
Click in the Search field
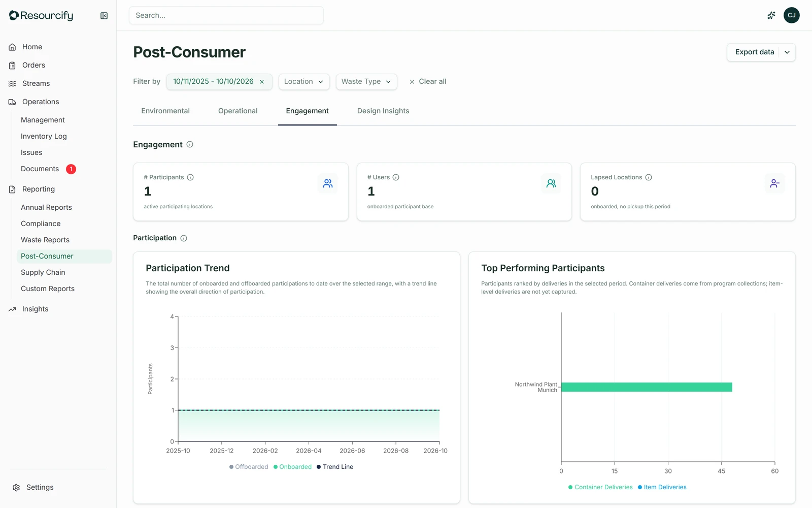(x=226, y=15)
